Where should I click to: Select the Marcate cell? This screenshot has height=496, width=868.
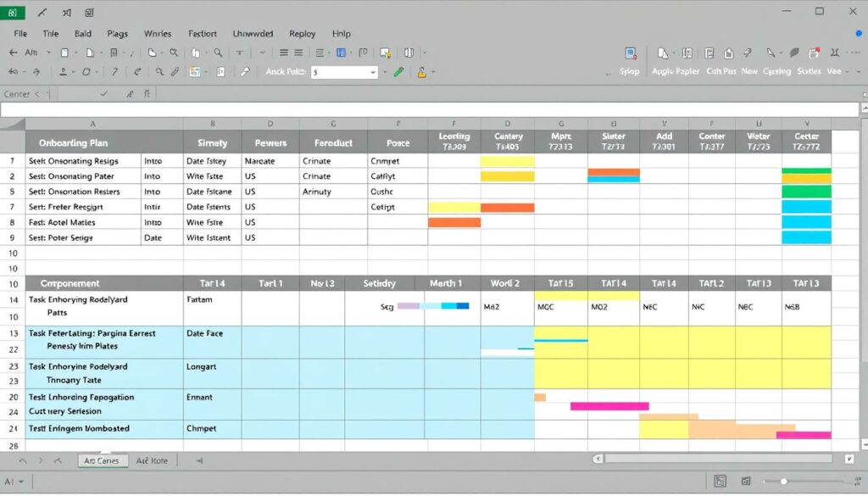click(x=270, y=161)
